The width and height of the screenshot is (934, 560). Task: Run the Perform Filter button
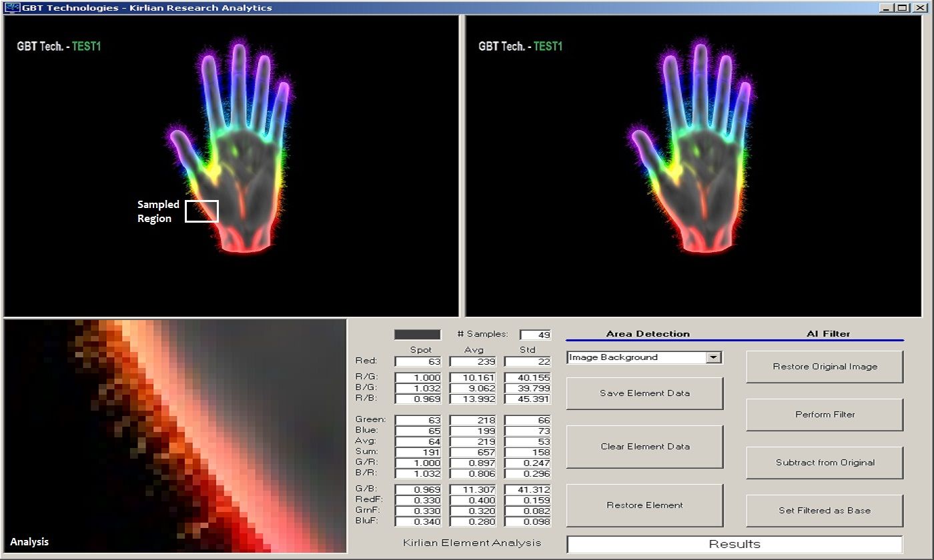tap(825, 415)
